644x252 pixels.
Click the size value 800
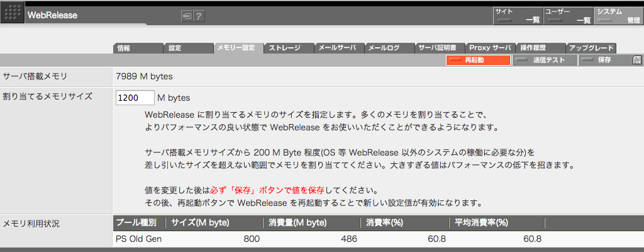(x=252, y=239)
